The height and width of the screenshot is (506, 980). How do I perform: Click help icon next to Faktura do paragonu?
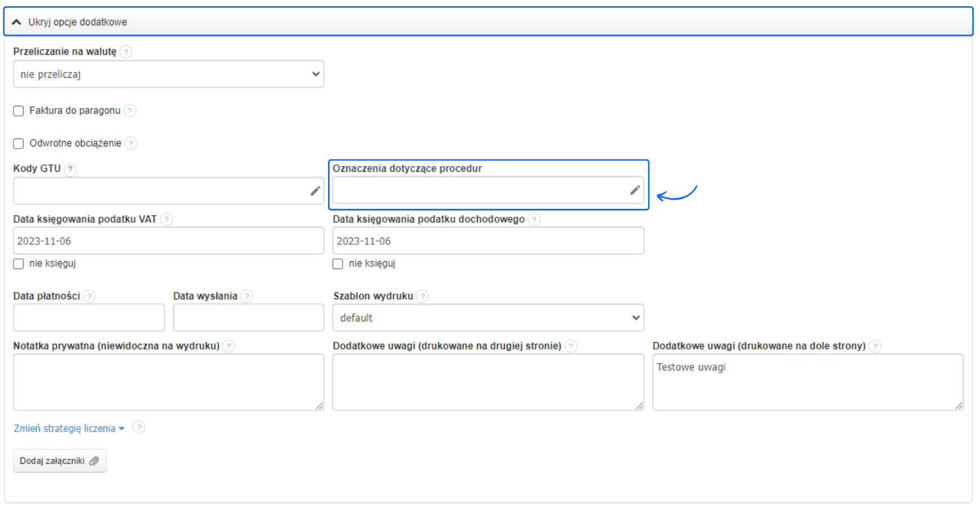130,111
